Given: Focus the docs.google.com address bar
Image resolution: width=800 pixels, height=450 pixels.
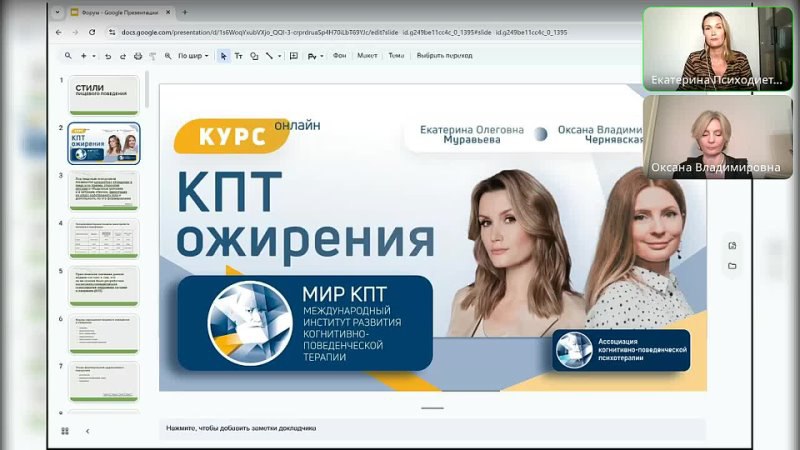Looking at the screenshot, I should click(344, 32).
